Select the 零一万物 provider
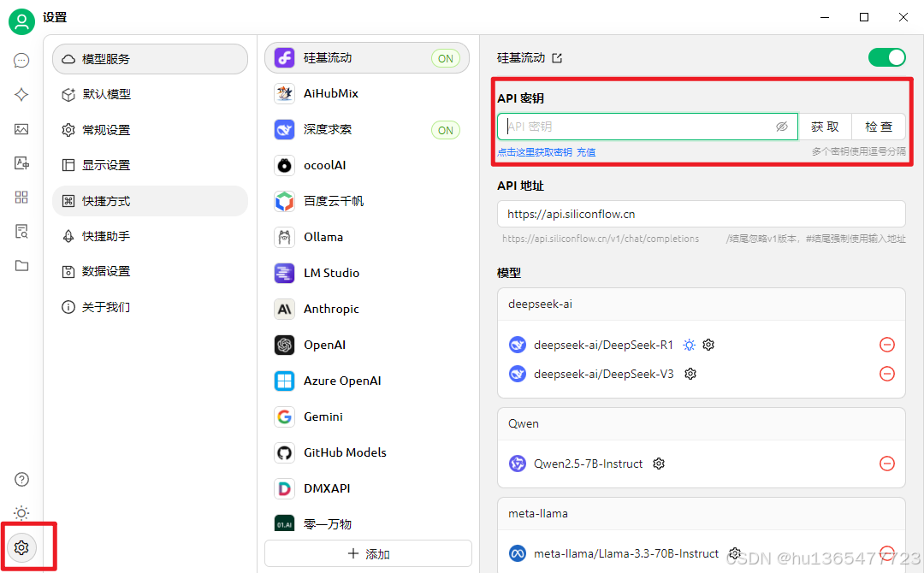 367,523
